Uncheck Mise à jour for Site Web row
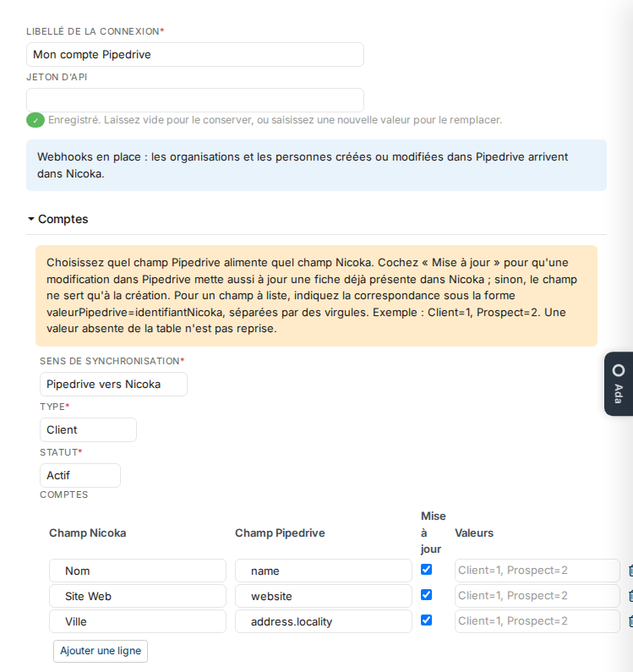This screenshot has width=633, height=672. click(426, 594)
